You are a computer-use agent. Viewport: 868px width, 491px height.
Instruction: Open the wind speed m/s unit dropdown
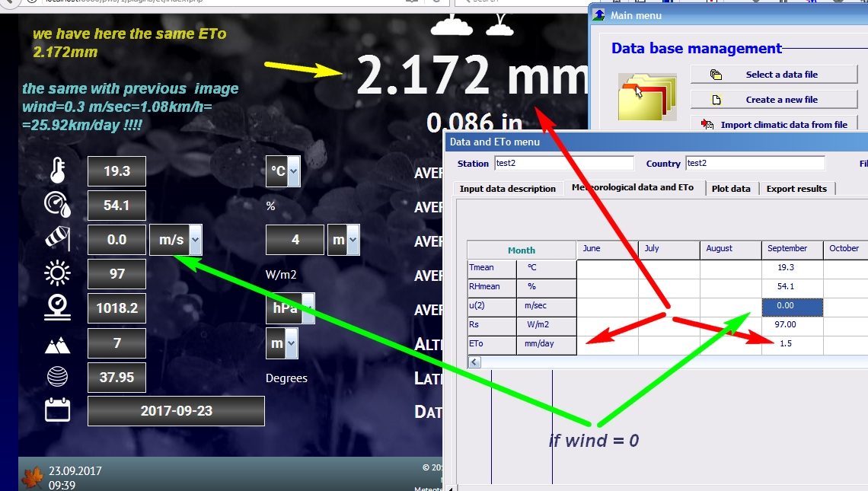tap(195, 240)
